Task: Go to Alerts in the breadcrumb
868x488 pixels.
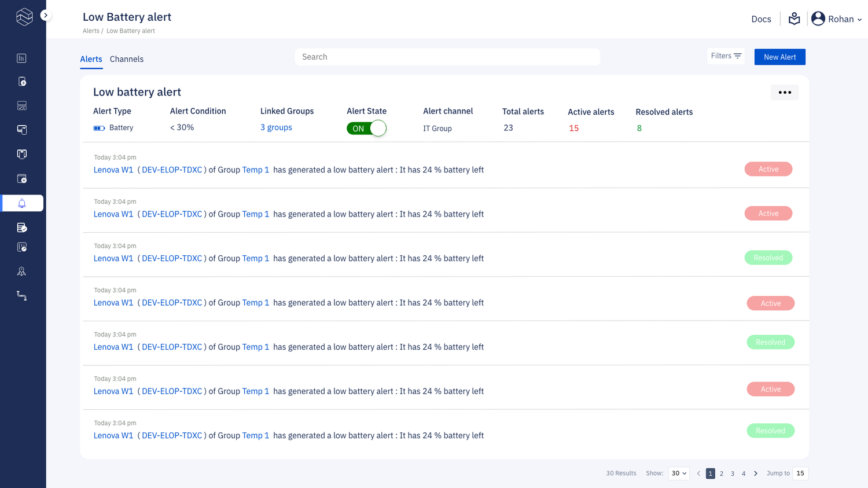Action: pyautogui.click(x=91, y=31)
